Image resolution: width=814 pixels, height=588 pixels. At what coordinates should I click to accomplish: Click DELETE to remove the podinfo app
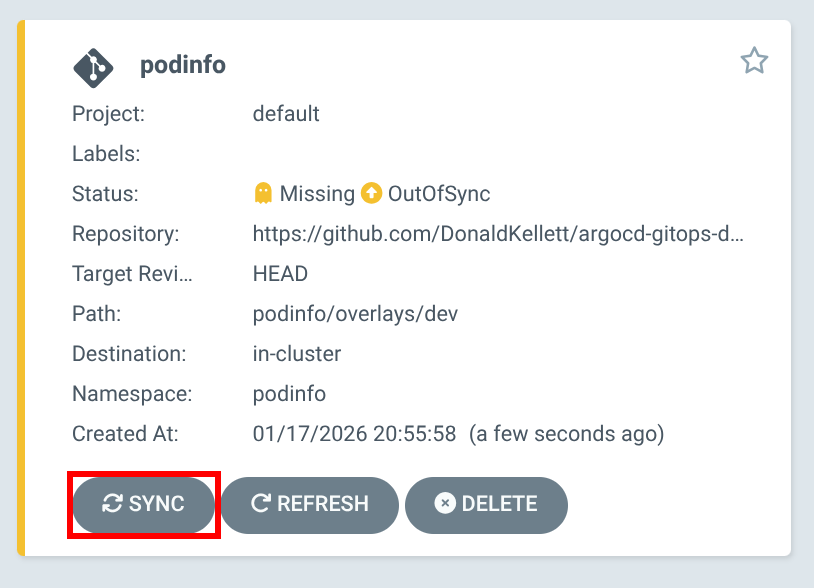[x=486, y=505]
